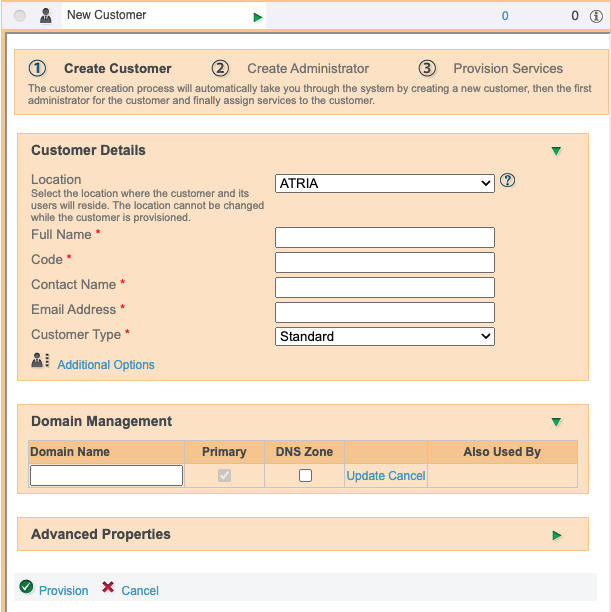Image resolution: width=611 pixels, height=612 pixels.
Task: Select the Create Customer step
Action: pyautogui.click(x=118, y=68)
